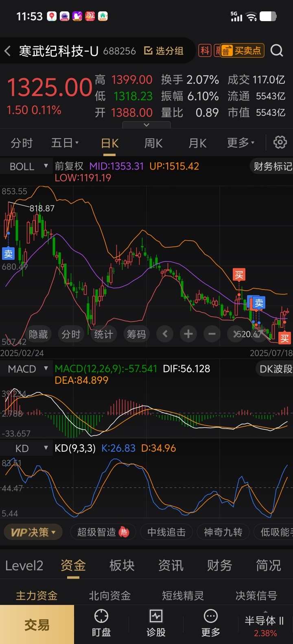Open the bottom 更多 icon
The image size is (293, 644).
pos(211,624)
